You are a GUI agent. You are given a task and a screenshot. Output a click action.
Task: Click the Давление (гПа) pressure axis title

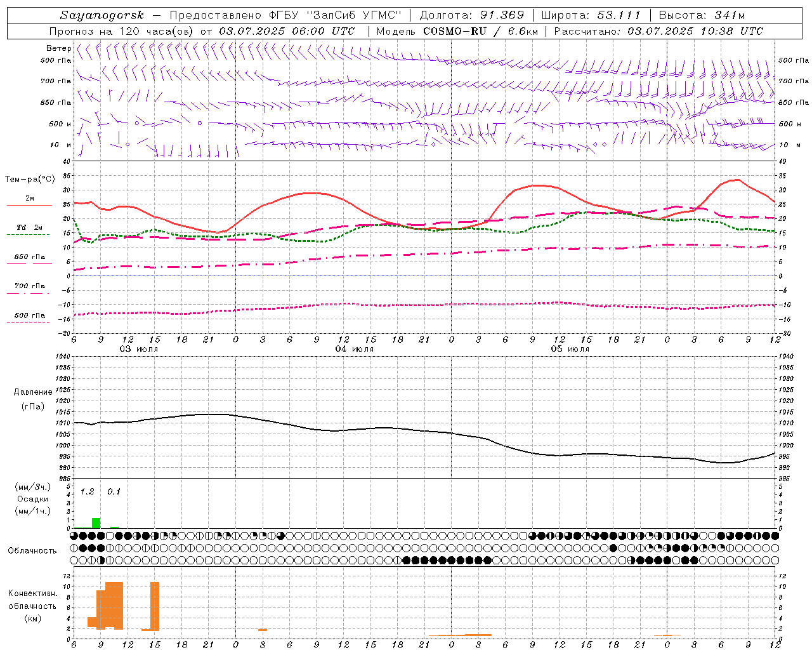(33, 399)
